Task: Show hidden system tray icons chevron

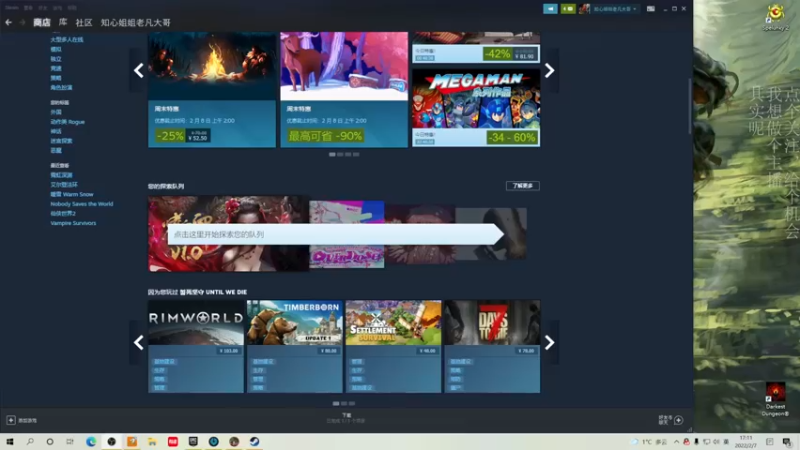Action: [x=677, y=442]
